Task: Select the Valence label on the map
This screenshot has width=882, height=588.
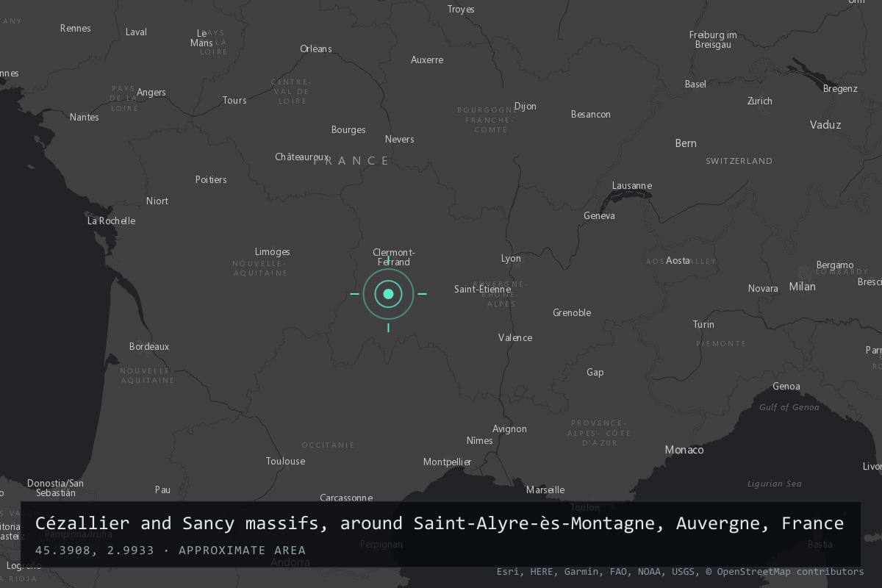Action: [x=515, y=337]
